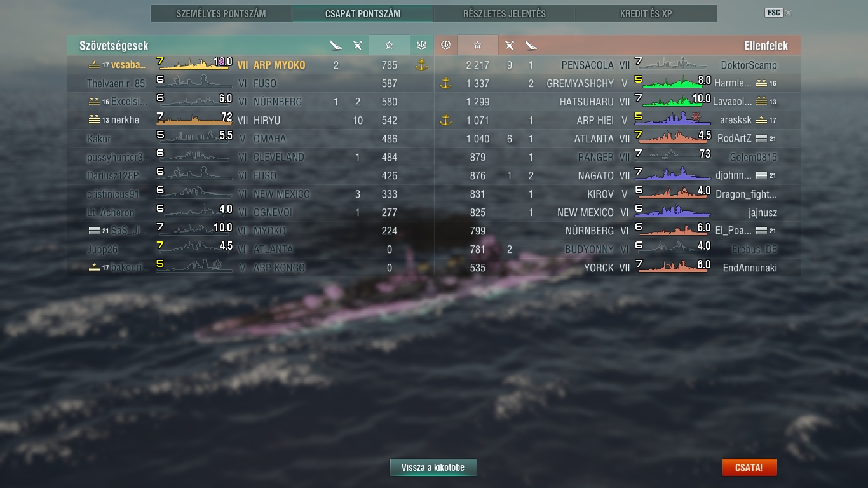This screenshot has width=868, height=488.
Task: Sort enemies by aircraft shot down icon
Action: tap(510, 45)
